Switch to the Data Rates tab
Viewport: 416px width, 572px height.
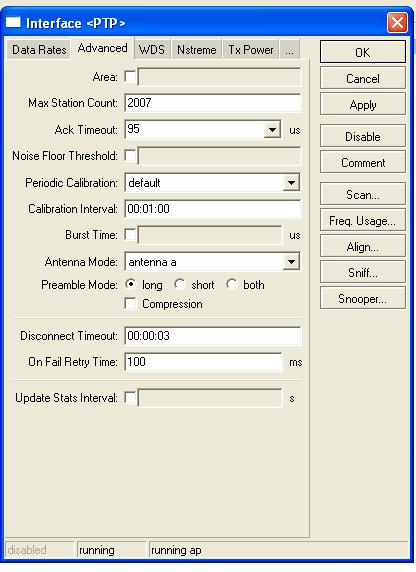pyautogui.click(x=39, y=50)
